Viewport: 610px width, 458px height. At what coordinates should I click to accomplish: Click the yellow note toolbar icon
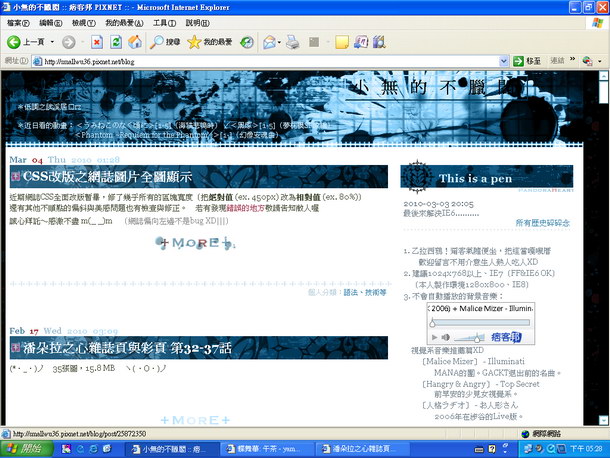[x=342, y=42]
